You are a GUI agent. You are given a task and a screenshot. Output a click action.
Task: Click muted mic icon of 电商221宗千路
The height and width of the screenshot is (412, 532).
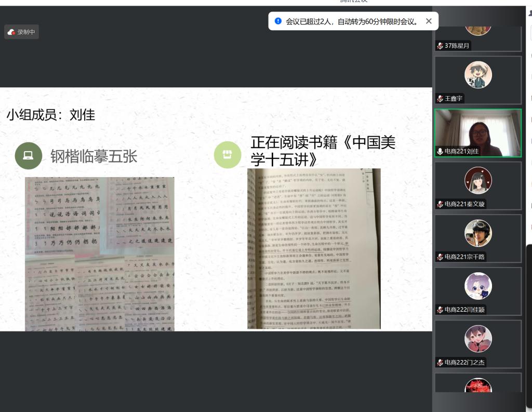point(440,257)
